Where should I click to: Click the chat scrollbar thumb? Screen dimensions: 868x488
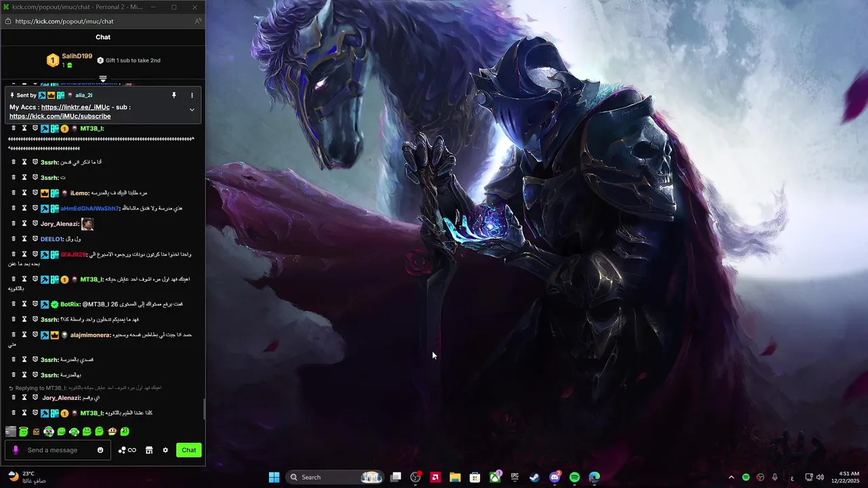[204, 409]
